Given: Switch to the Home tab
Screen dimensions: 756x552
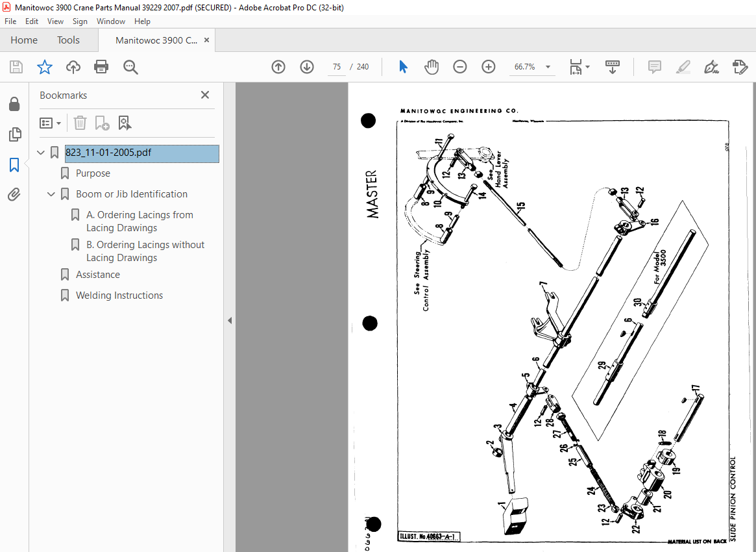Looking at the screenshot, I should pyautogui.click(x=24, y=40).
